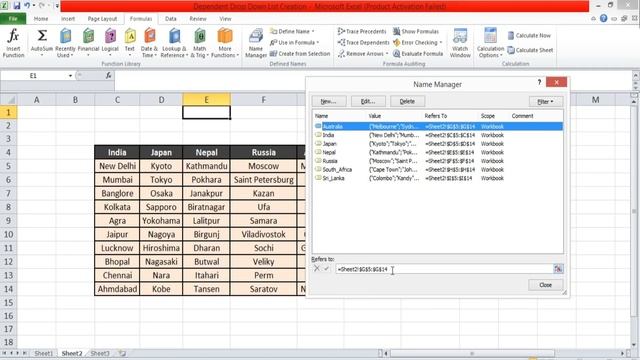Open the Insert Function dialog
The image size is (640, 360).
pos(13,43)
